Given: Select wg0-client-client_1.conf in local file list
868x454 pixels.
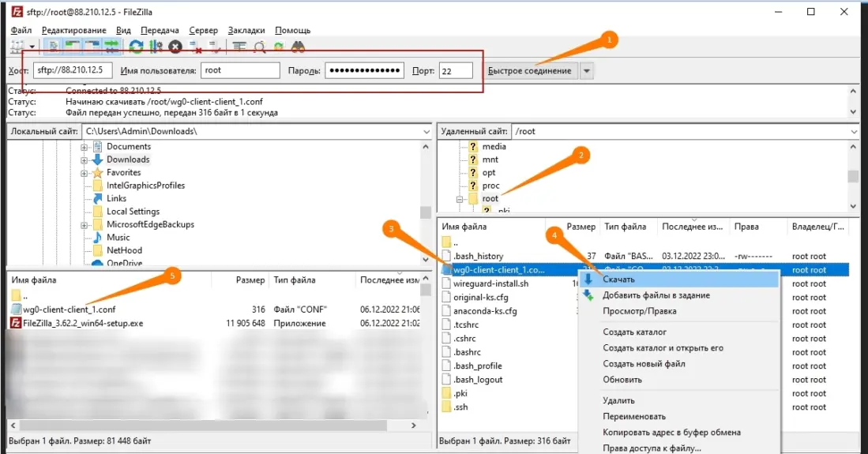Looking at the screenshot, I should 69,310.
